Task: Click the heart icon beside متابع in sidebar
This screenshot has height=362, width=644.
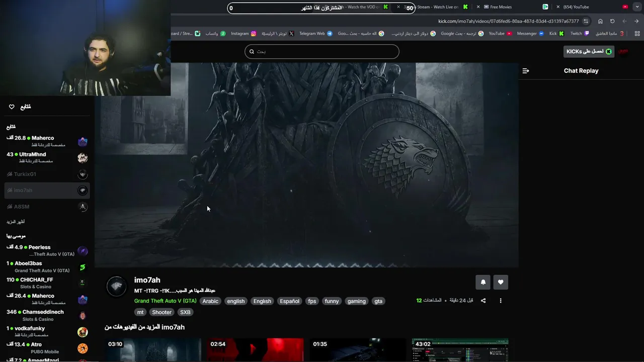Action: pyautogui.click(x=12, y=107)
